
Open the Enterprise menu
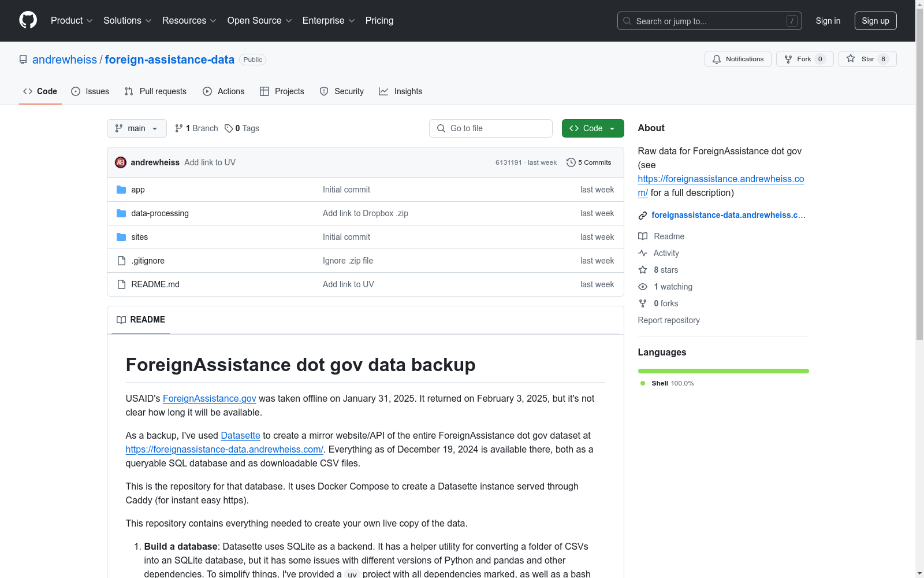coord(329,21)
